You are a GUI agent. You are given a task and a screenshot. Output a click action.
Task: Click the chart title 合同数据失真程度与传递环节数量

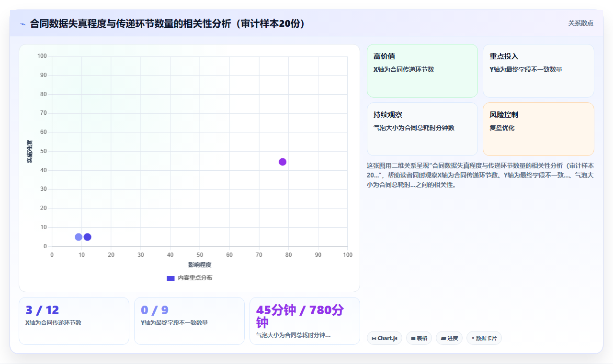(x=168, y=23)
